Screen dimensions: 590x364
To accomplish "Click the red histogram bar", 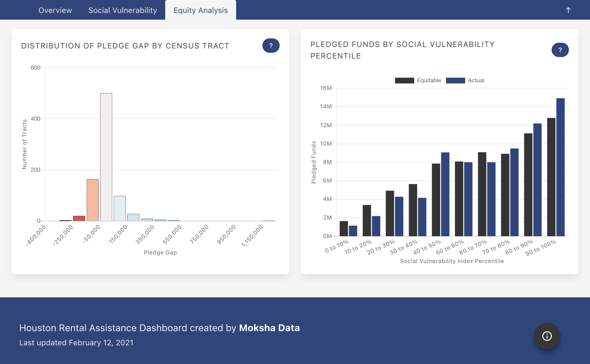I will pos(79,218).
